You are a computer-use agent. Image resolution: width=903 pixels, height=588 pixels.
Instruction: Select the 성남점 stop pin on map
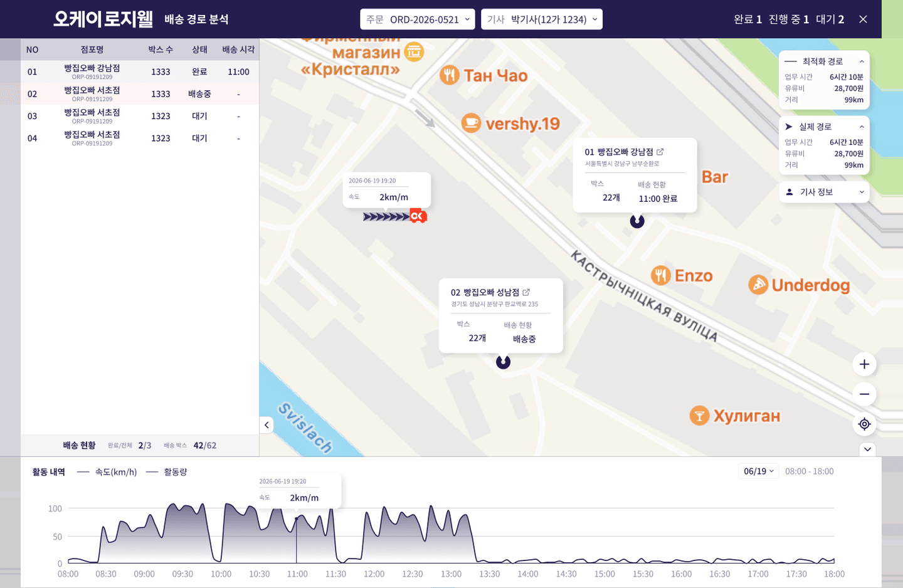[x=503, y=362]
